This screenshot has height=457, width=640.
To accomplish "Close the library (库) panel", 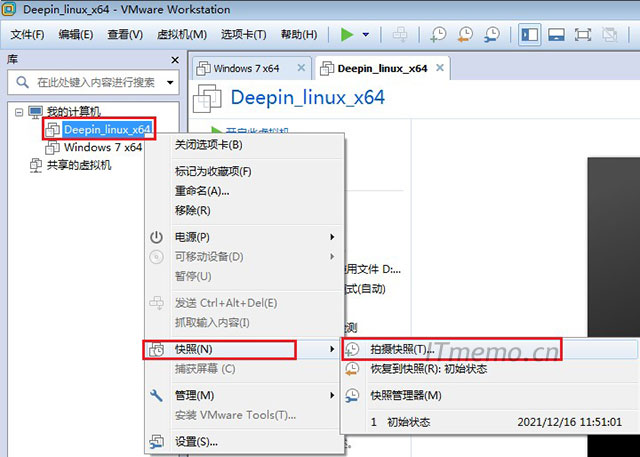I will coord(175,60).
